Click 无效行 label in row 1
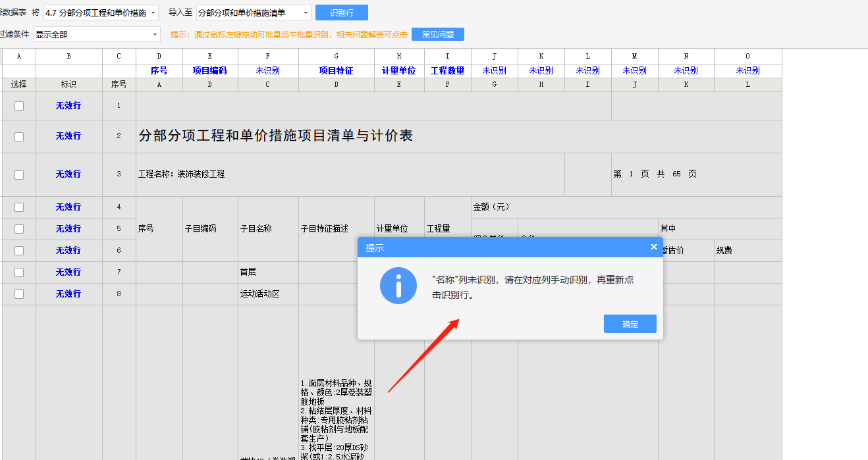The width and height of the screenshot is (868, 460). (68, 105)
